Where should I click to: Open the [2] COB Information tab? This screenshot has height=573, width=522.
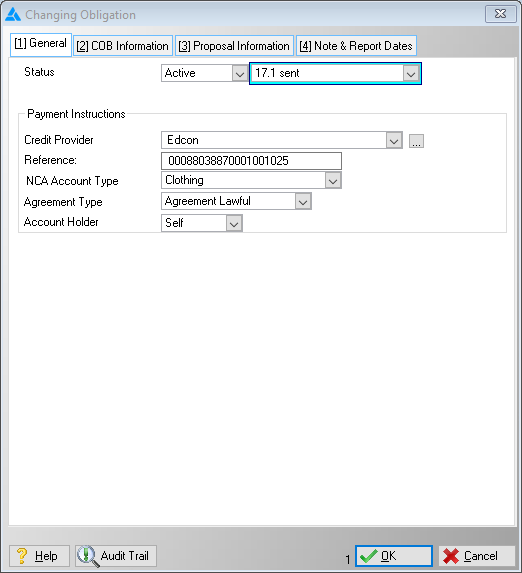[123, 46]
